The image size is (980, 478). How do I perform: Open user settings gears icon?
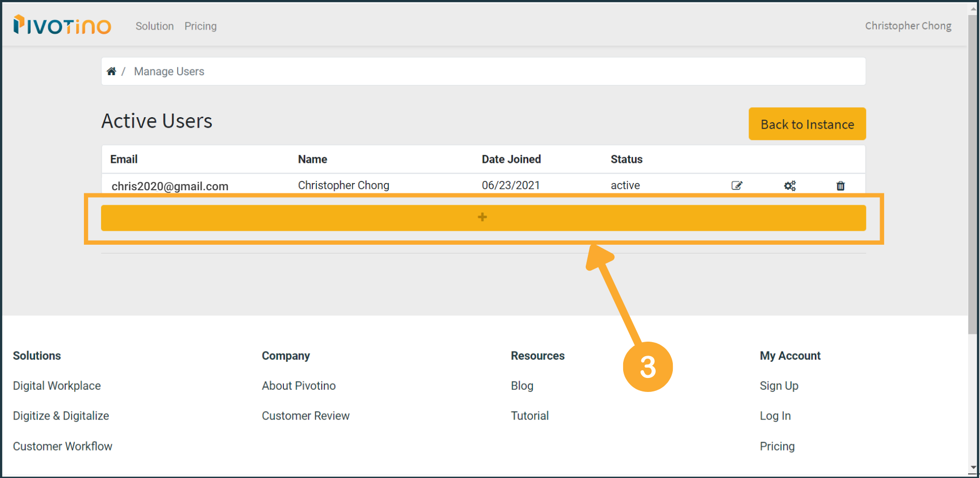tap(789, 186)
